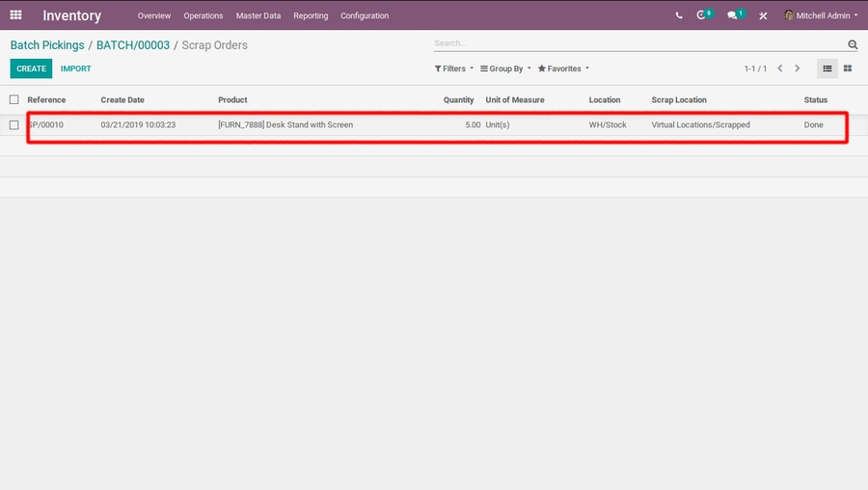Expand the Favorites dropdown
The height and width of the screenshot is (490, 868).
(x=563, y=68)
